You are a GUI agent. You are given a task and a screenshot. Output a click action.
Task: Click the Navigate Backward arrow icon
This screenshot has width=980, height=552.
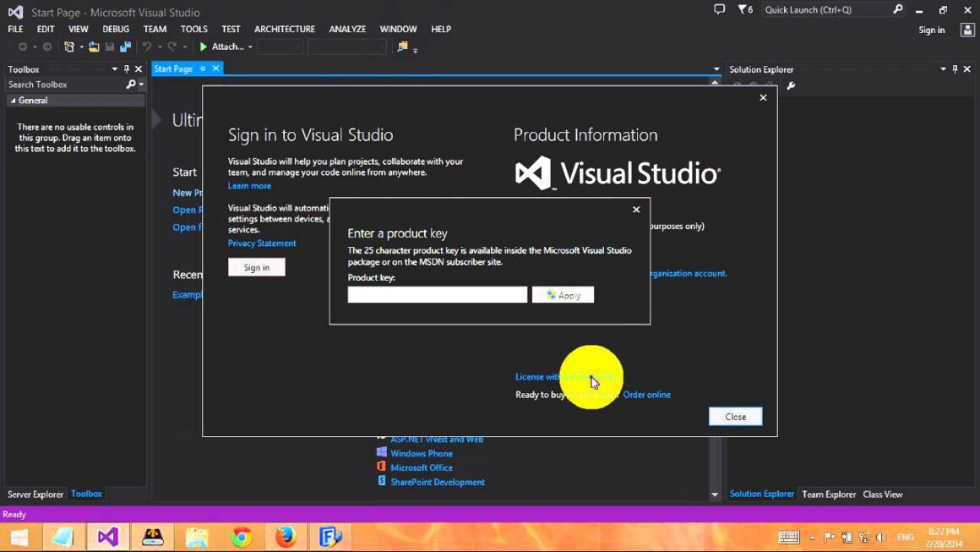point(23,46)
